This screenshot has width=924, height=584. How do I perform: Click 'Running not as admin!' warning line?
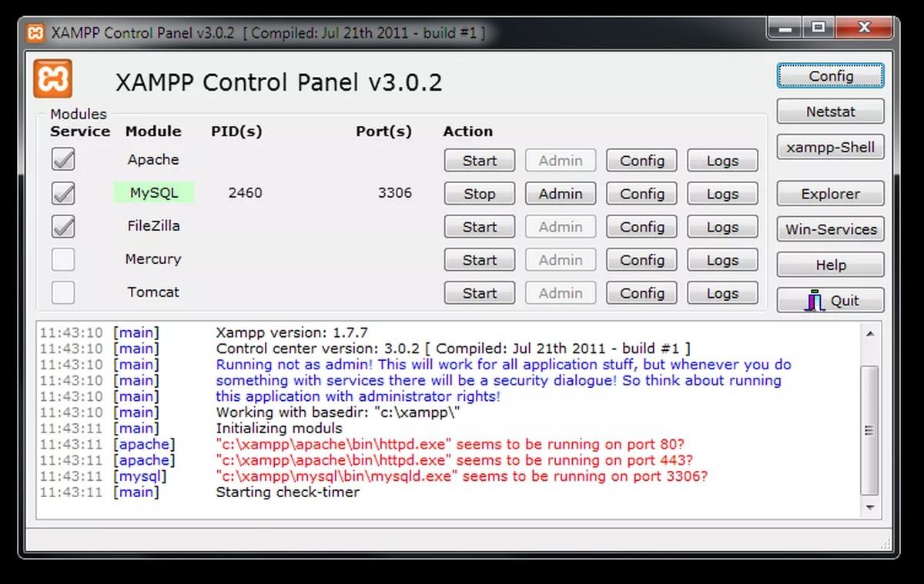click(503, 364)
